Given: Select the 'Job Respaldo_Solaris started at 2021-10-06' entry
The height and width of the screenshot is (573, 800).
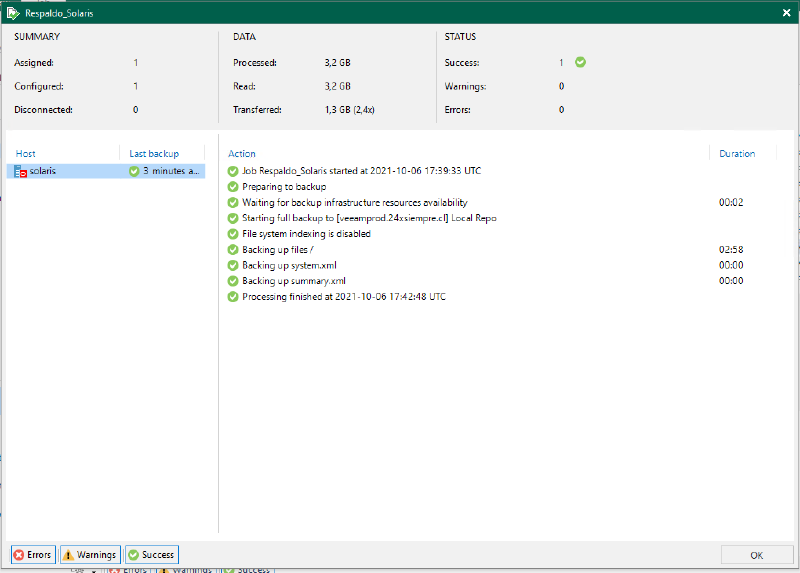Looking at the screenshot, I should point(361,171).
